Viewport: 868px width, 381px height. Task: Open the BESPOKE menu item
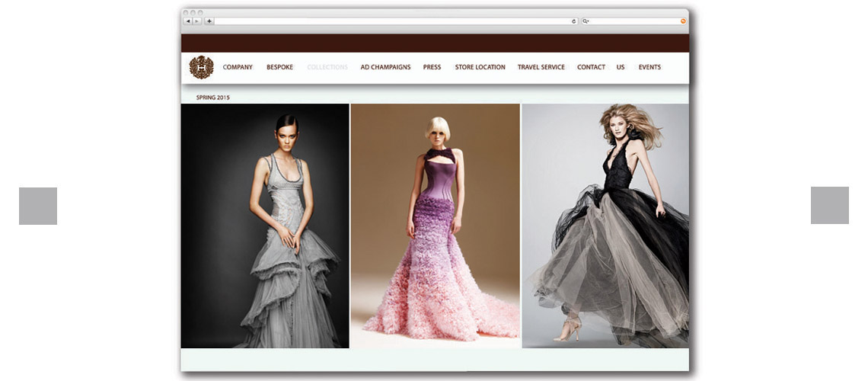click(x=279, y=67)
